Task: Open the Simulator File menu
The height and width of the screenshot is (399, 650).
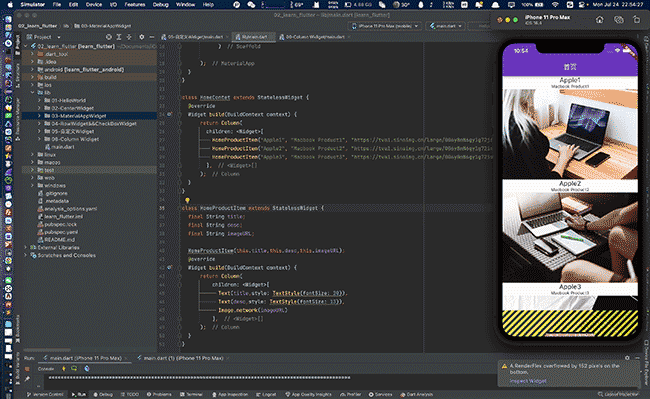Action: [x=57, y=5]
